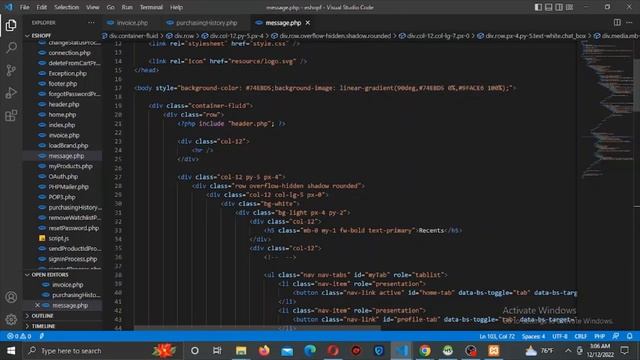Image resolution: width=640 pixels, height=360 pixels.
Task: Open the Terminal menu
Action: tap(151, 7)
